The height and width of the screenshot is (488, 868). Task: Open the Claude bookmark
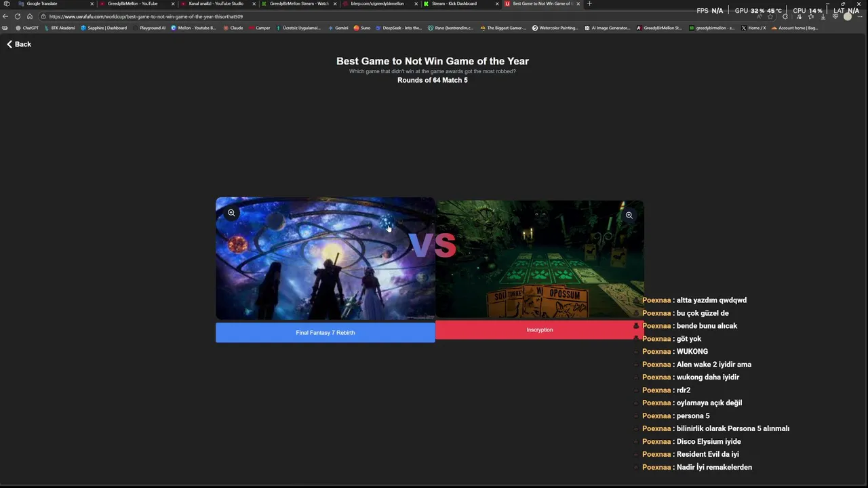tap(233, 28)
